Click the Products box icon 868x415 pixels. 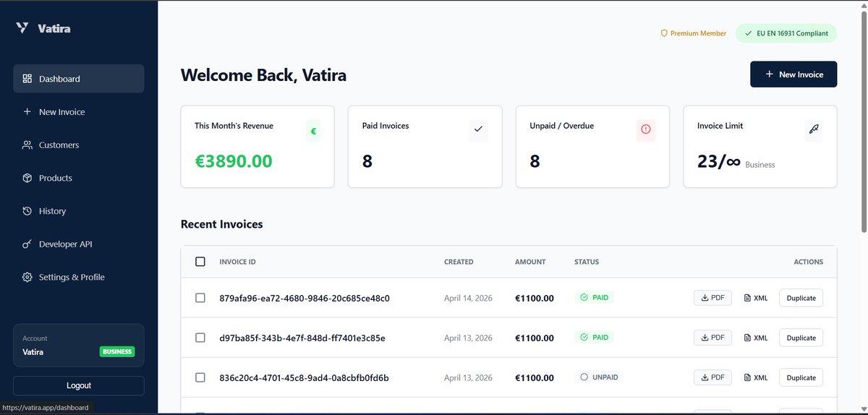click(x=27, y=178)
